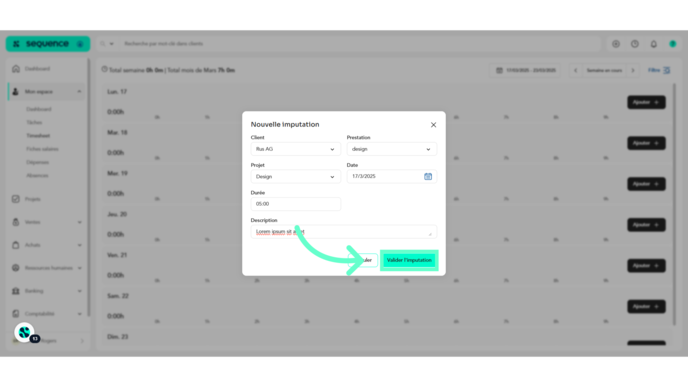The height and width of the screenshot is (387, 688).
Task: Click the Mon espace person icon
Action: (x=16, y=92)
